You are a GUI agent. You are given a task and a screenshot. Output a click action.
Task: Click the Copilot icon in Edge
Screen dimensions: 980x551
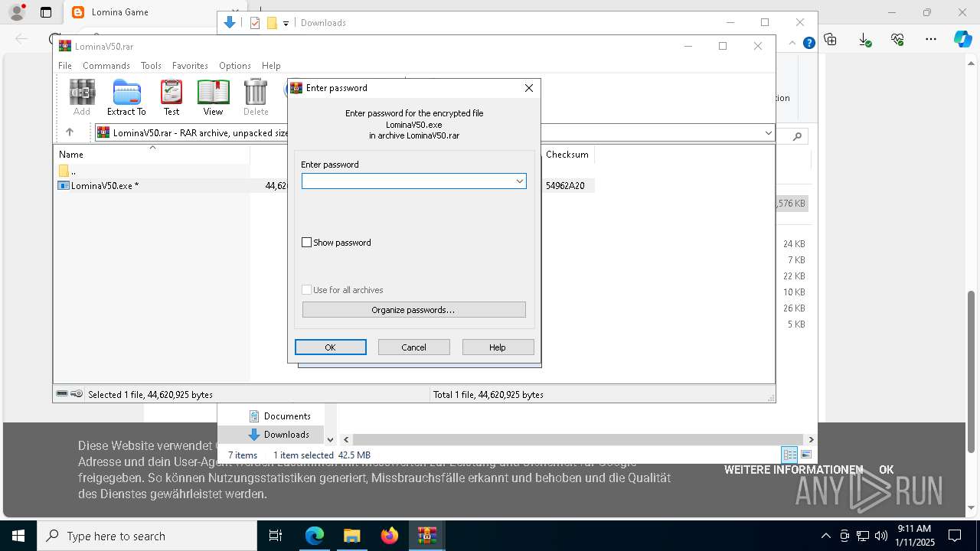pyautogui.click(x=962, y=39)
